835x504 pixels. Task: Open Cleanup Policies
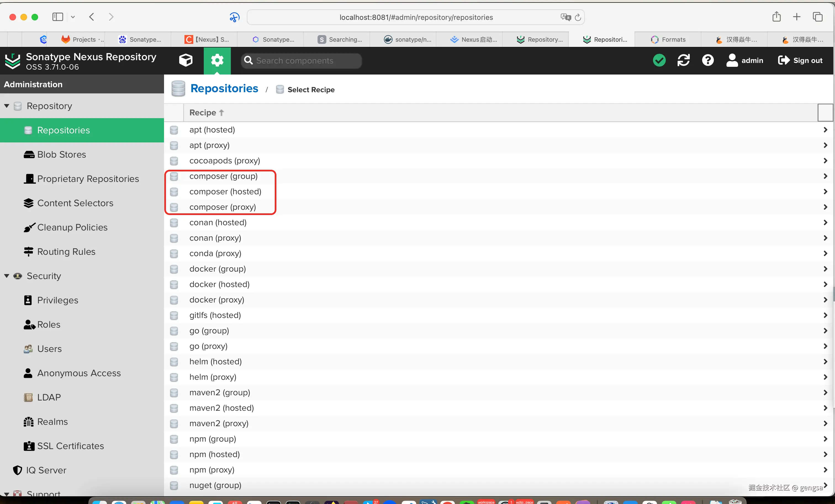[82, 227]
